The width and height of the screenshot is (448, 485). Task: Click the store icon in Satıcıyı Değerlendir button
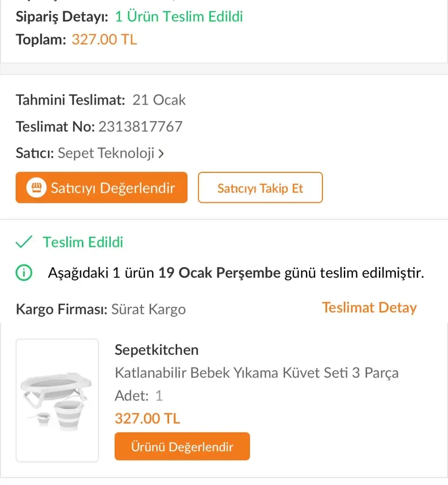point(36,188)
